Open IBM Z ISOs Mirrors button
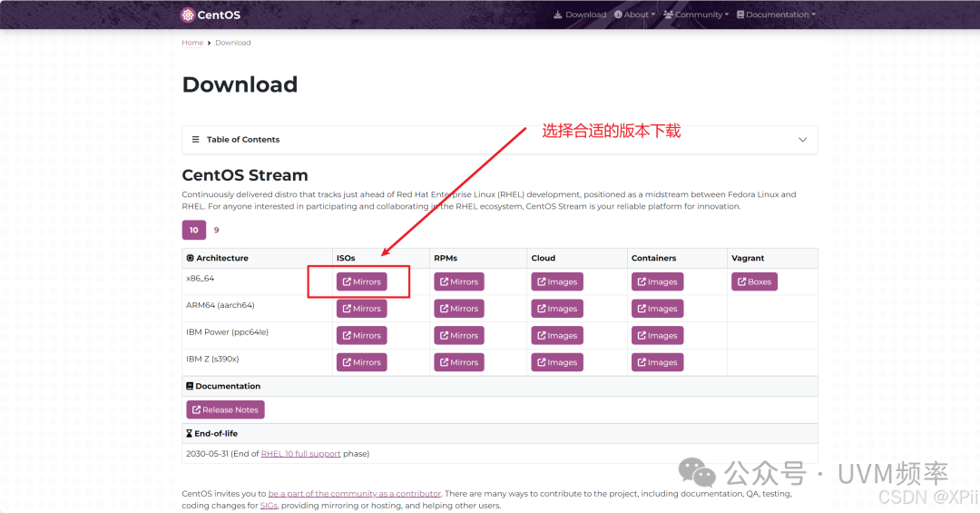Viewport: 980px width, 513px height. pyautogui.click(x=361, y=362)
